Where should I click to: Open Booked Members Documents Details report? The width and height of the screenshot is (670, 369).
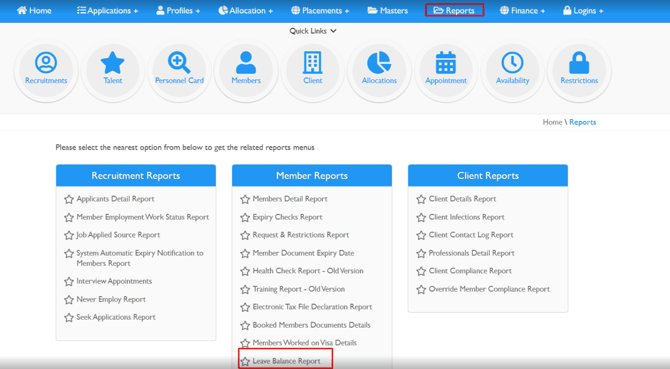[311, 325]
